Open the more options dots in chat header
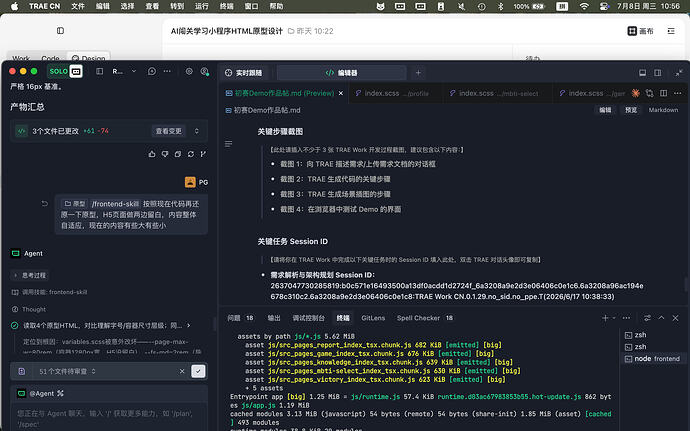 coord(167,71)
